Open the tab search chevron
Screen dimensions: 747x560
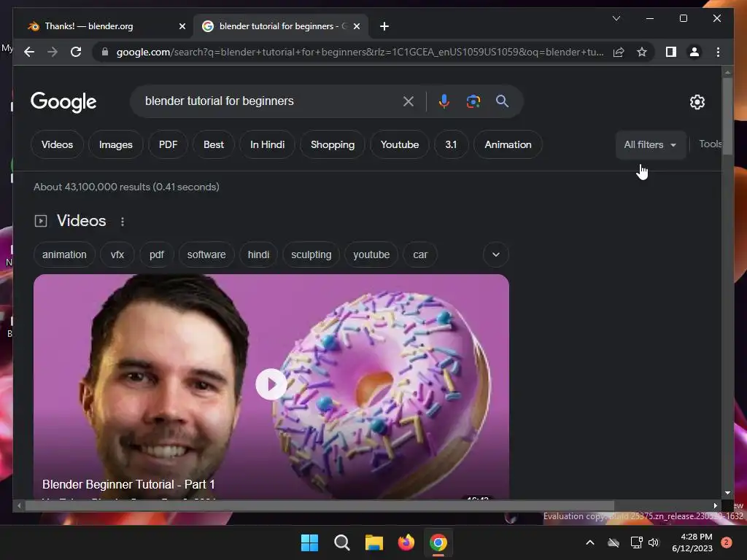coord(616,18)
